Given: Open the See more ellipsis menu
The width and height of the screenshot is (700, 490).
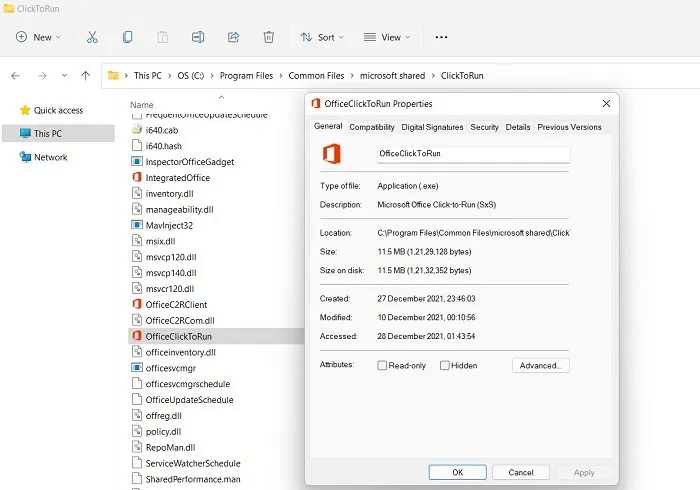Looking at the screenshot, I should point(441,37).
